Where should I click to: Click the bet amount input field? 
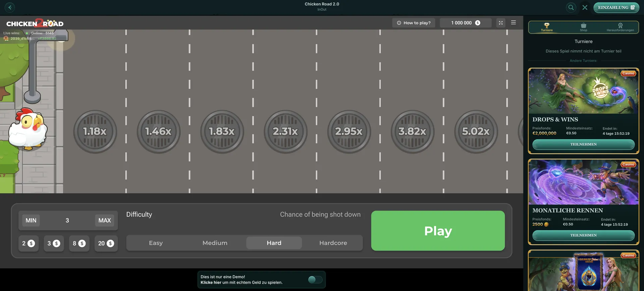coord(67,220)
